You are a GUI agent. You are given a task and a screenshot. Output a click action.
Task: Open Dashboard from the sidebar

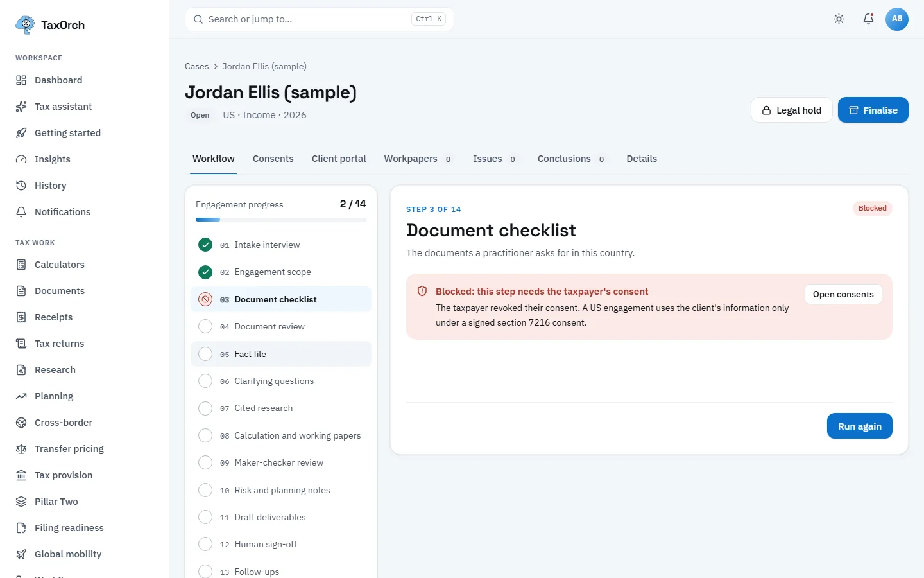click(x=84, y=80)
